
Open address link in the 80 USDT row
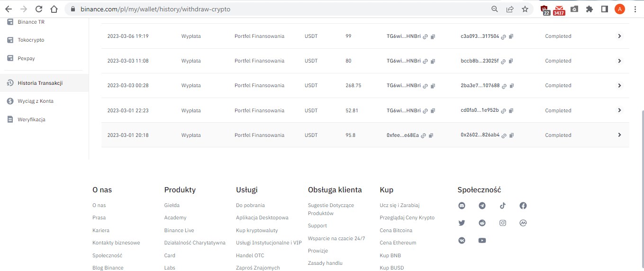click(x=426, y=61)
